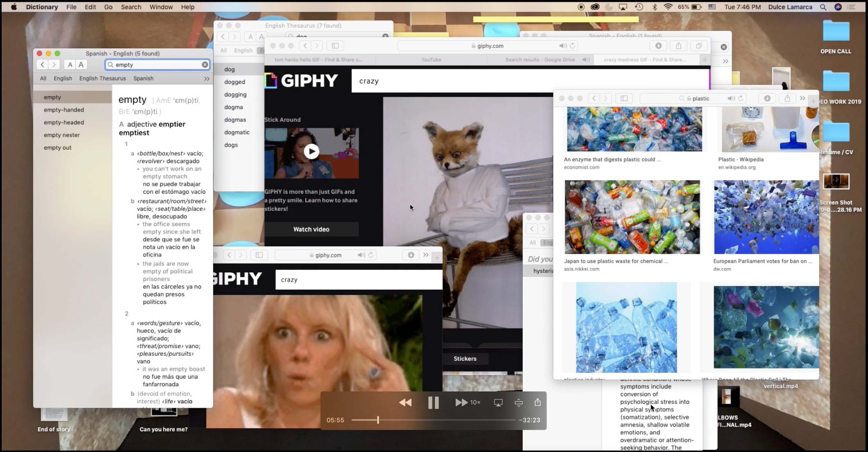Expand the toolbar overflow in the plastic search window
The height and width of the screenshot is (452, 868).
click(802, 98)
